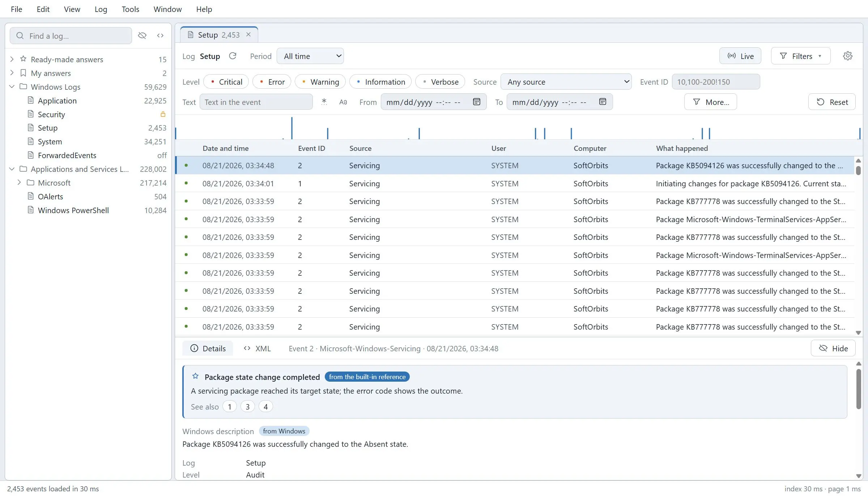Expand Ready-made answers tree node
The image size is (868, 496).
(x=12, y=59)
